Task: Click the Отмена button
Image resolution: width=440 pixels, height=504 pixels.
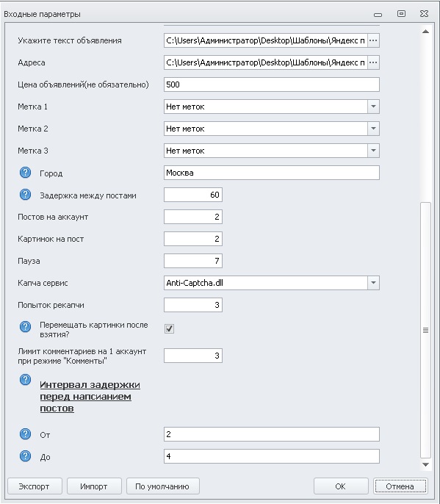Action: pos(400,486)
